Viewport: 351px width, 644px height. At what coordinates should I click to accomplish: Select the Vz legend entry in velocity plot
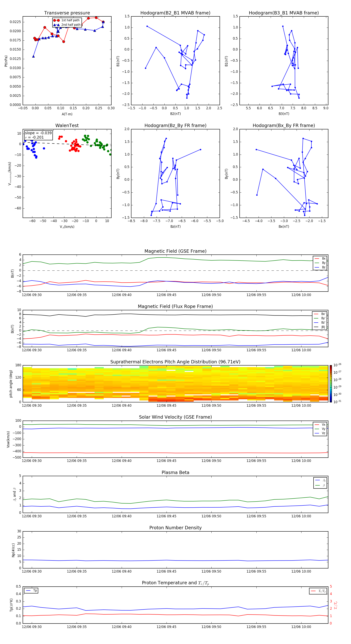coord(320,433)
